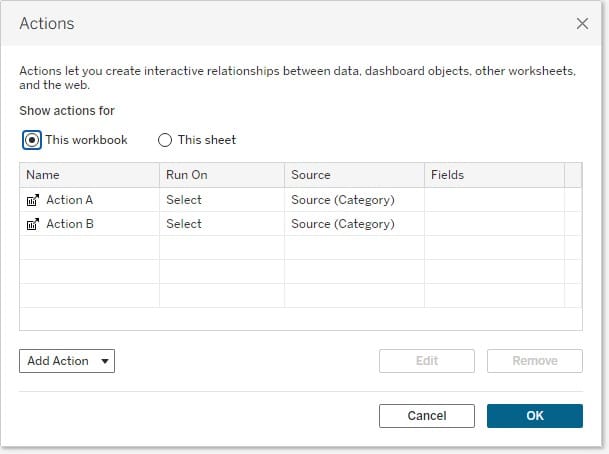609x454 pixels.
Task: Confirm with the OK button
Action: click(x=534, y=416)
